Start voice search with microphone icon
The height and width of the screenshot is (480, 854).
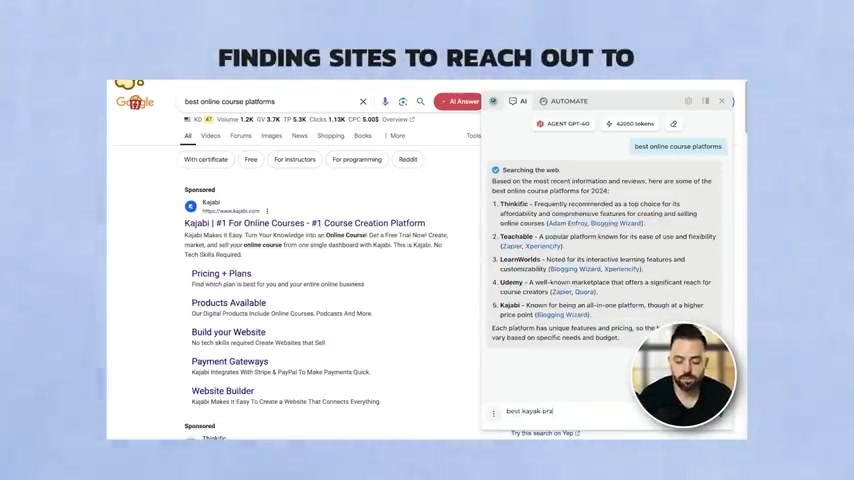pos(385,101)
